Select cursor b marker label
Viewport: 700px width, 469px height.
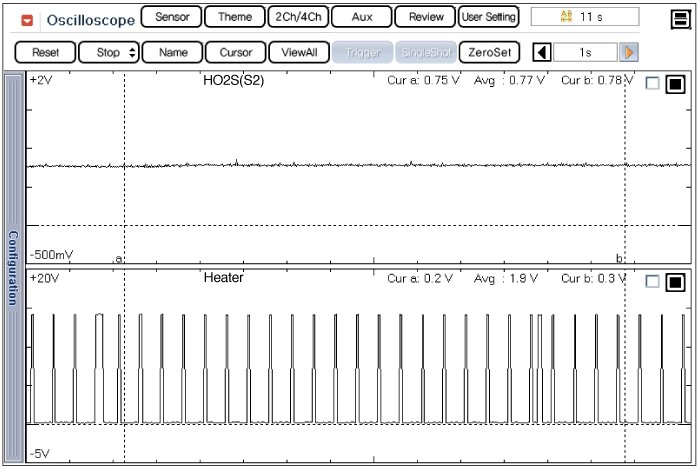coord(619,258)
